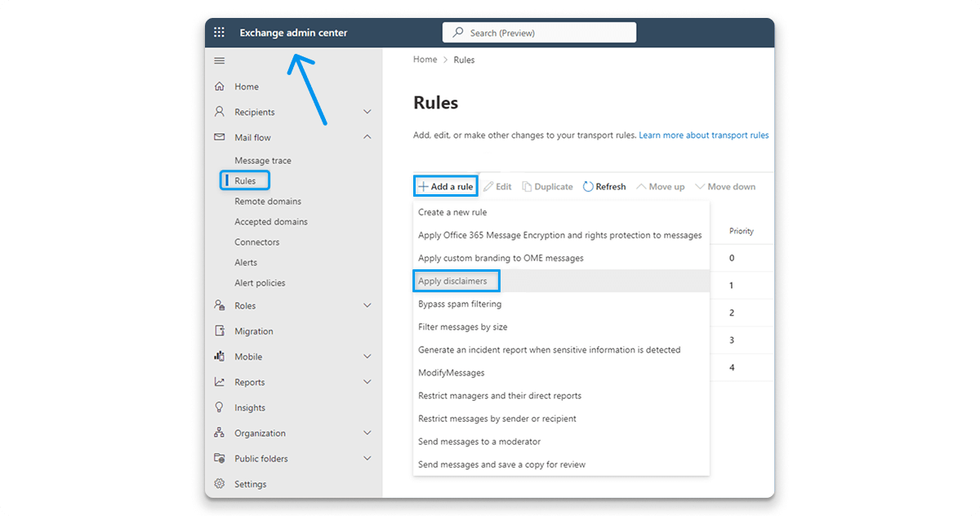Screen dimensions: 980x519
Task: Select Bypass spam filtering option
Action: pos(561,304)
